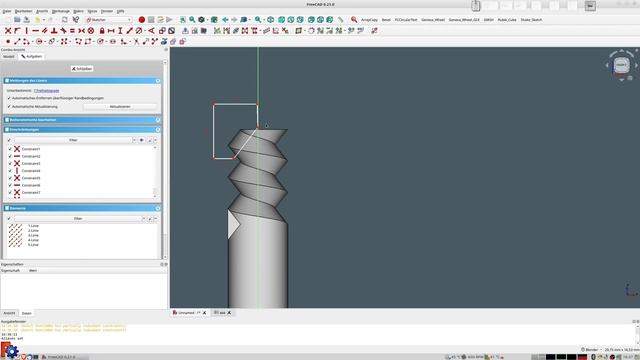
Task: Click the leave sketch icon
Action: [x=185, y=31]
